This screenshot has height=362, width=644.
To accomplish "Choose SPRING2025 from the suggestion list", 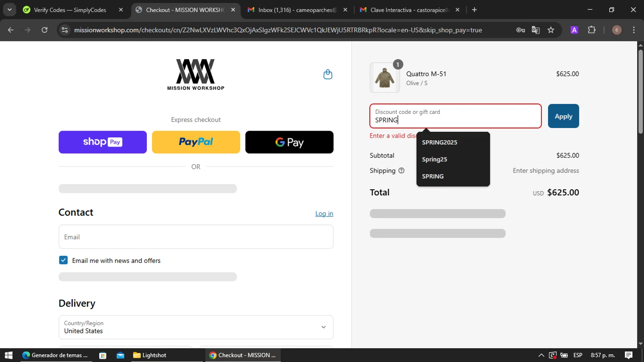I will tap(453, 142).
